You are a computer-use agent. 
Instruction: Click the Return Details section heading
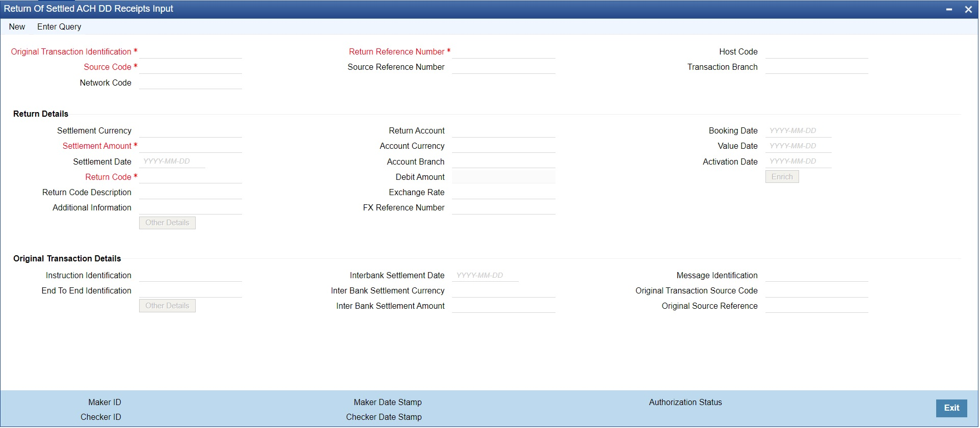(41, 114)
